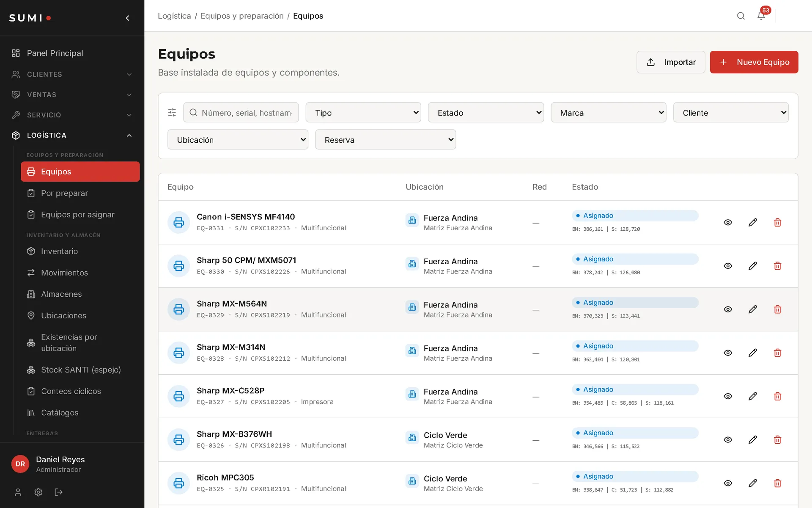The height and width of the screenshot is (508, 812).
Task: Open Almacenes in sidebar
Action: 80,294
